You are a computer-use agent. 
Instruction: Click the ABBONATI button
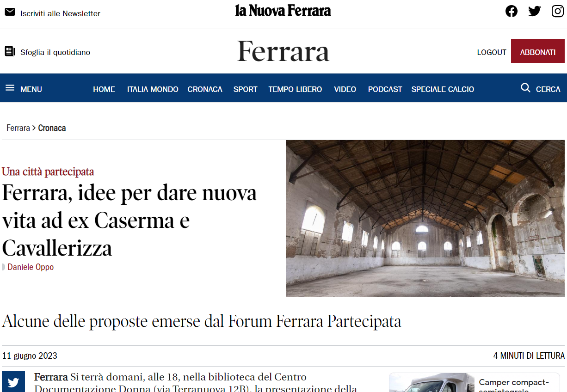tap(538, 51)
